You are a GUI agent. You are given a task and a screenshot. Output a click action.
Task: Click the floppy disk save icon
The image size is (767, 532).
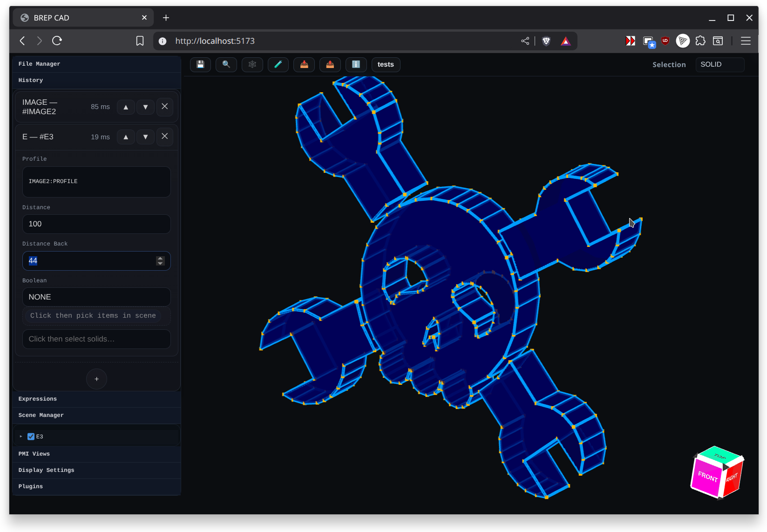click(200, 64)
